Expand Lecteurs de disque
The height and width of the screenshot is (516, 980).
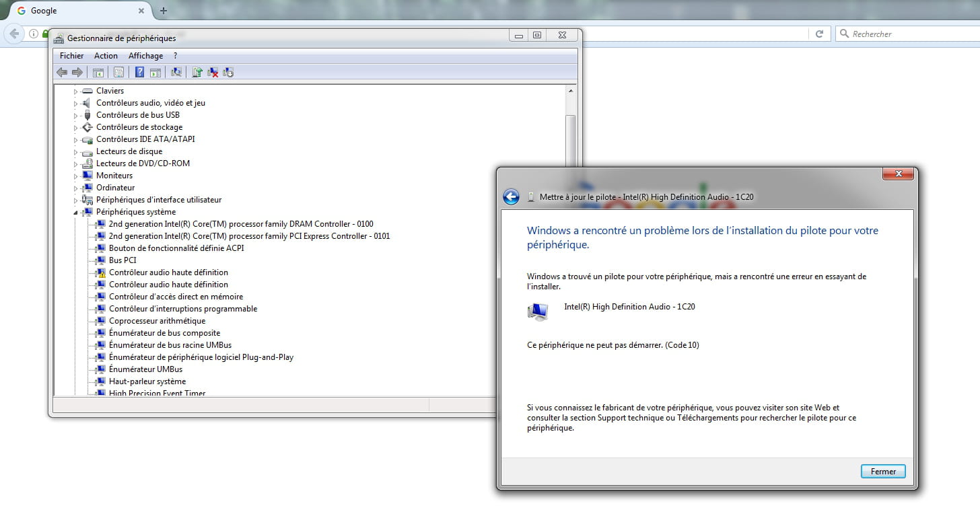[x=76, y=151]
